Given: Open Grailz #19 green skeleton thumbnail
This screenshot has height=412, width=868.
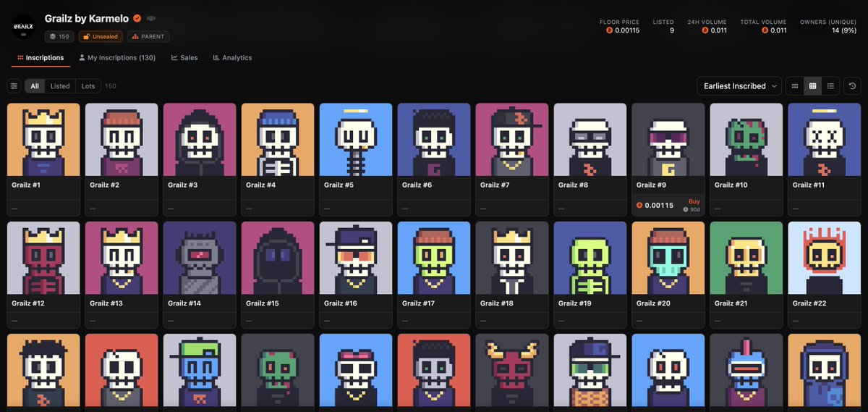Looking at the screenshot, I should 590,258.
